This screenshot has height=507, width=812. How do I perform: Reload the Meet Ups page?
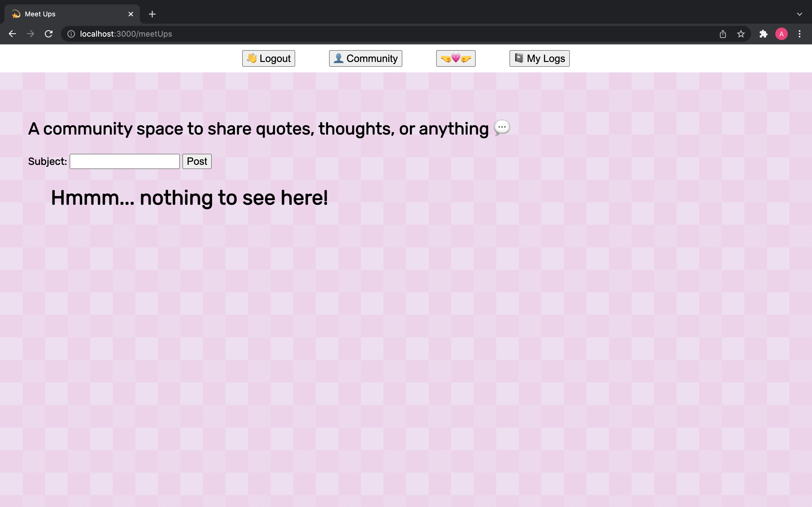[x=49, y=34]
